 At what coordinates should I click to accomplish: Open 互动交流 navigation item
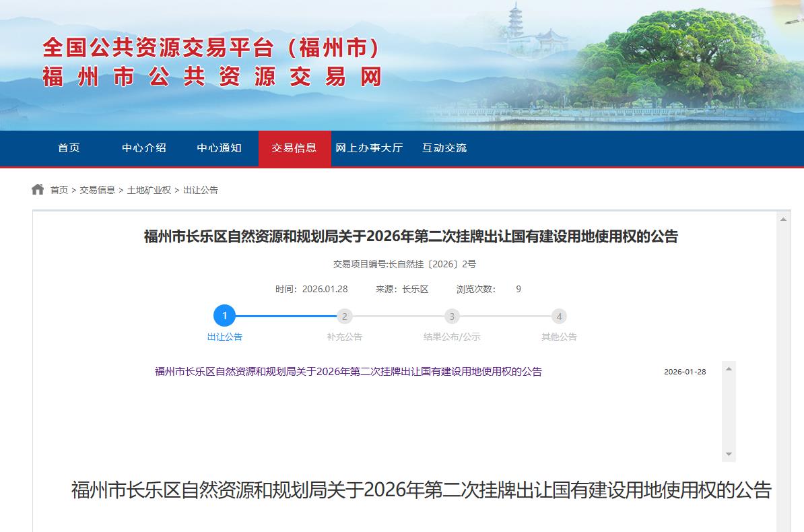(444, 148)
